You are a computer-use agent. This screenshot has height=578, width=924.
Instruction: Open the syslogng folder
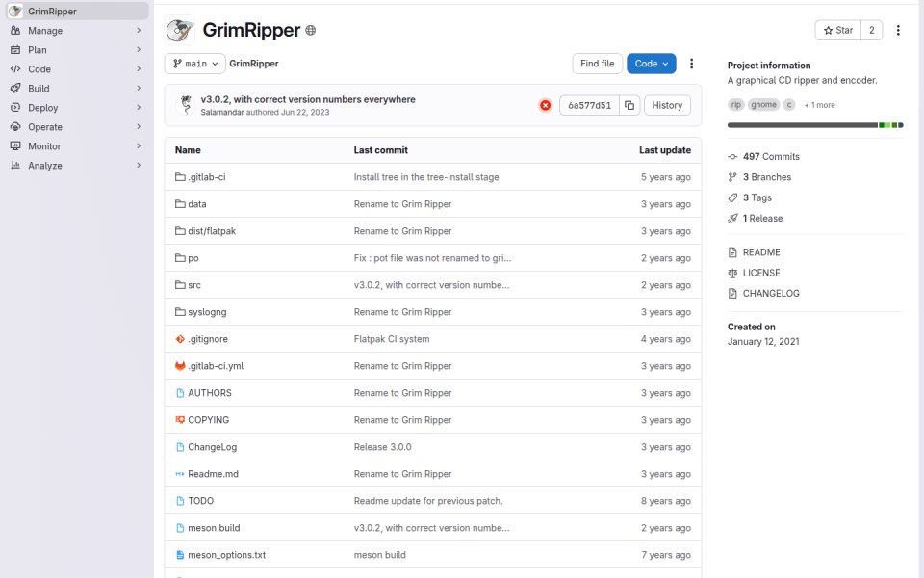(x=207, y=312)
